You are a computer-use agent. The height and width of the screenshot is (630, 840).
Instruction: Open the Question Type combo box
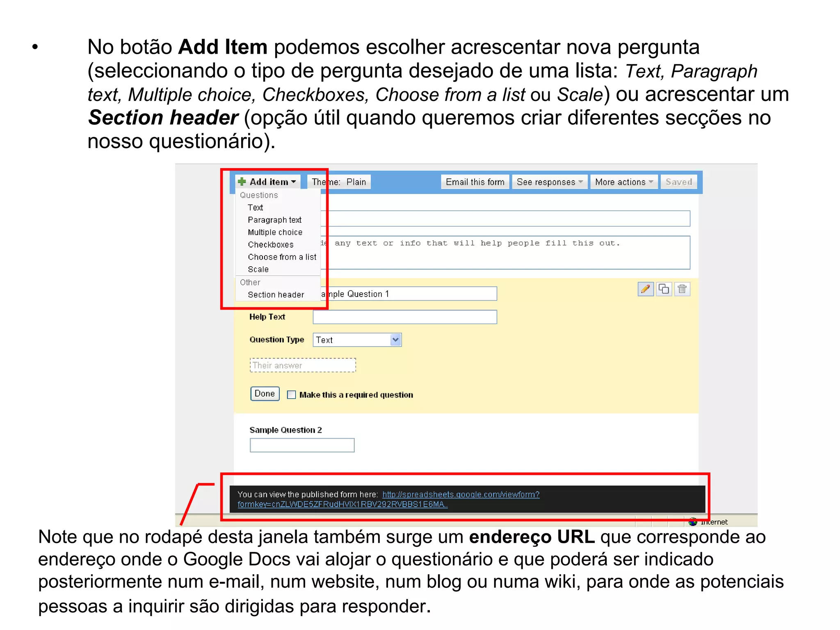coord(357,340)
